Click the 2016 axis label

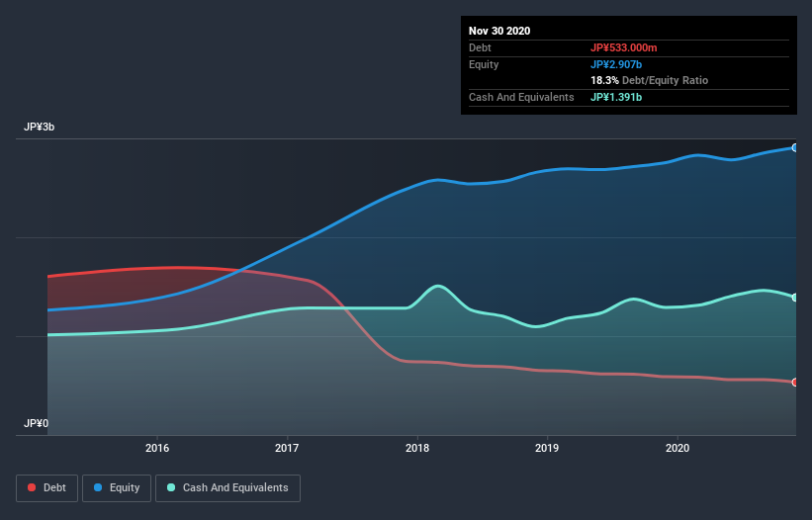click(157, 448)
